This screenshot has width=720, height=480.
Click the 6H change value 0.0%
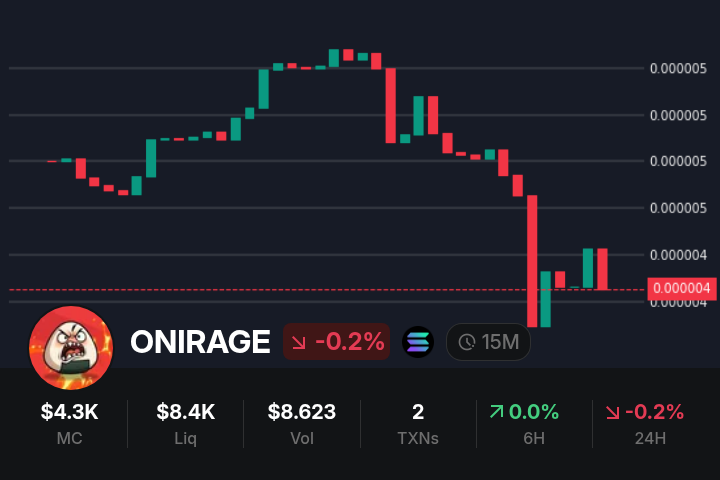[534, 411]
